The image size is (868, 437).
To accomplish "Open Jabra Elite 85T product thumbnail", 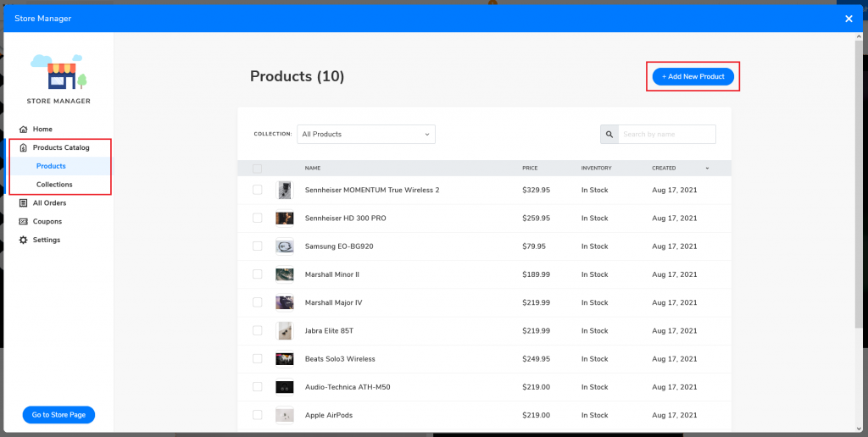I will [x=285, y=331].
